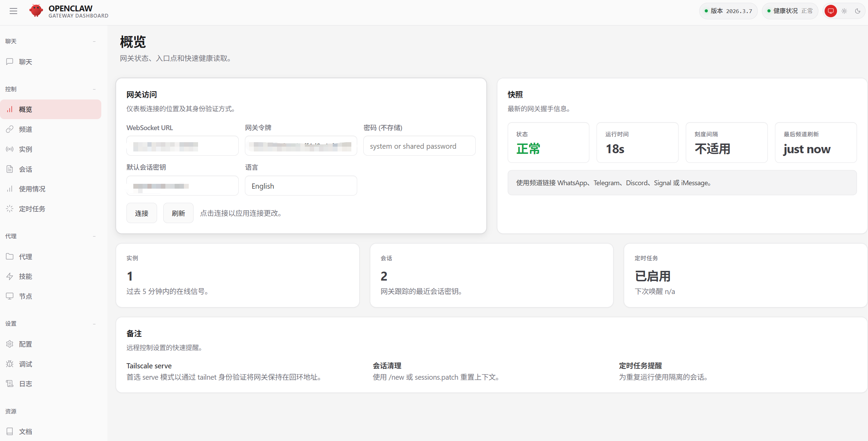Switch to light theme sun icon
This screenshot has width=868, height=441.
844,11
